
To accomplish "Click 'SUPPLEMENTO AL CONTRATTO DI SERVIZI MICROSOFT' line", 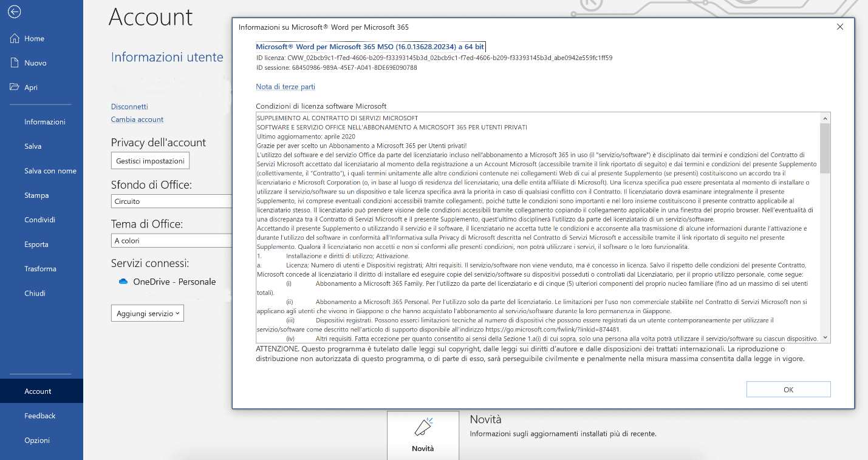I will [x=337, y=118].
